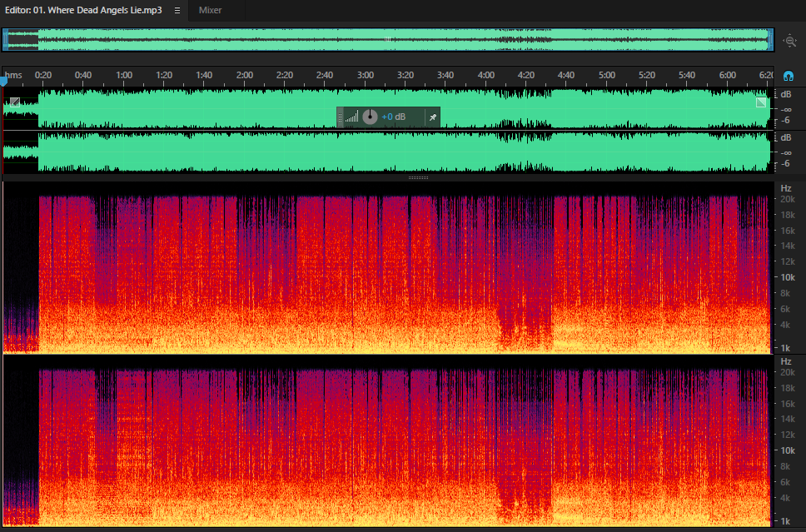Click the HUD drag grip beside the volume bars

pos(340,117)
